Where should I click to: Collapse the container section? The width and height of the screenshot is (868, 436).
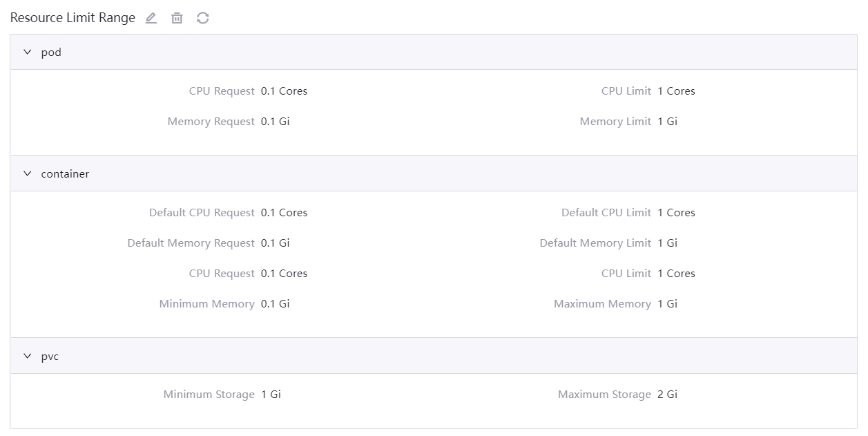click(27, 173)
